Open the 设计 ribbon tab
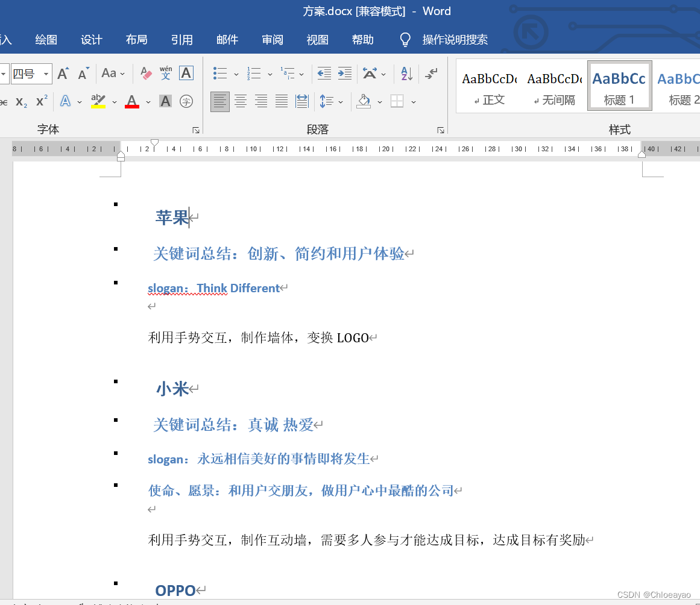Viewport: 700px width, 605px height. (92, 40)
